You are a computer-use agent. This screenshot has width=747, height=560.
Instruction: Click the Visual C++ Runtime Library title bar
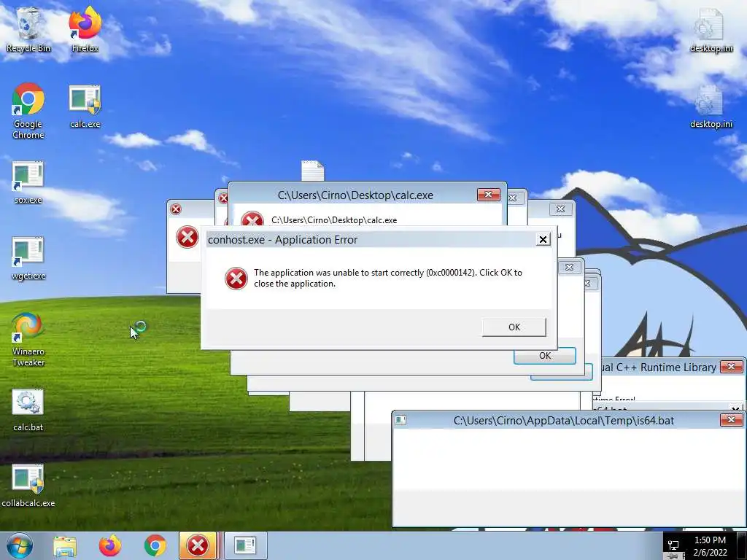pyautogui.click(x=659, y=367)
